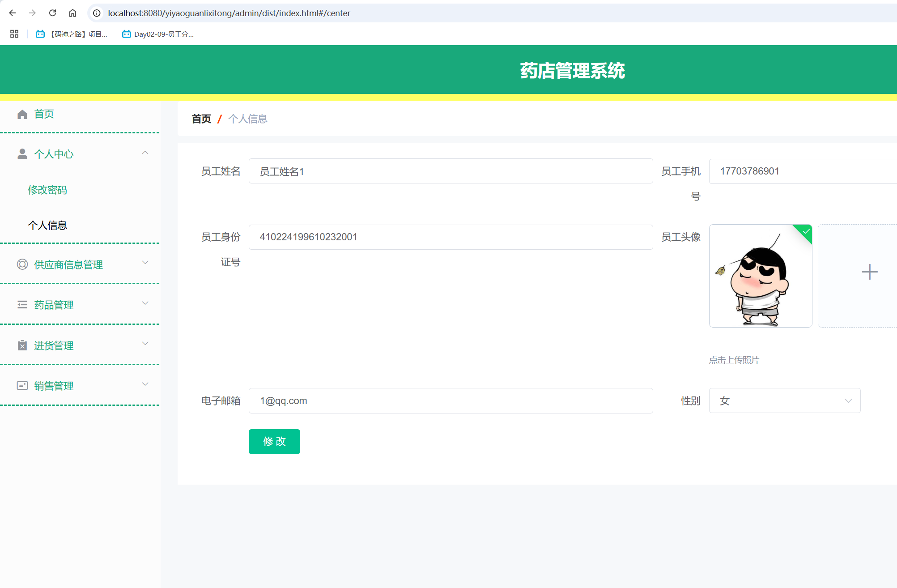Open the 销售管理 menu
Screen dimensions: 897x588
coord(54,386)
